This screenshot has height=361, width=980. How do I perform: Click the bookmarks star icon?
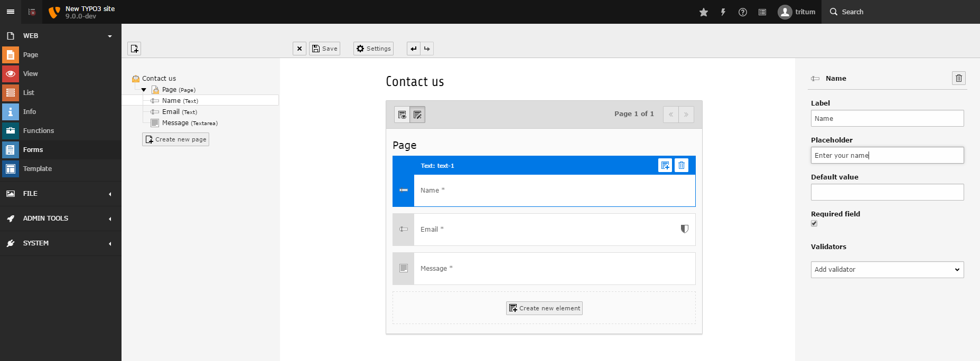coord(703,12)
